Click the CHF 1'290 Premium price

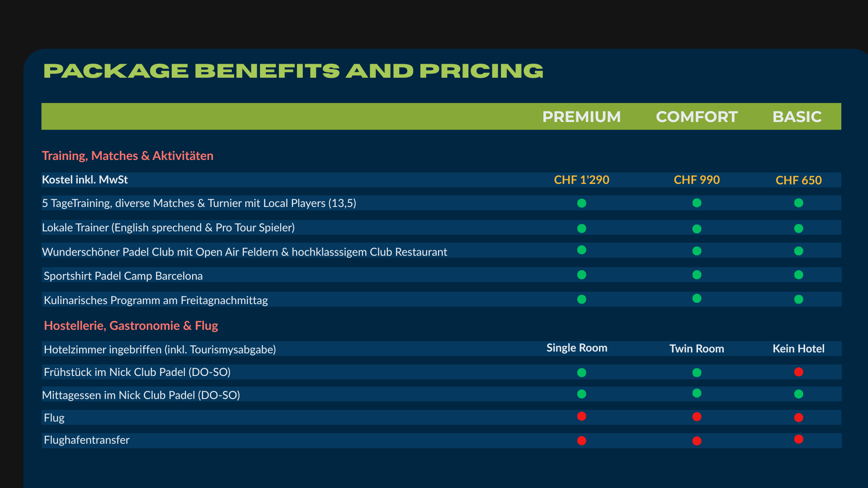pyautogui.click(x=581, y=180)
